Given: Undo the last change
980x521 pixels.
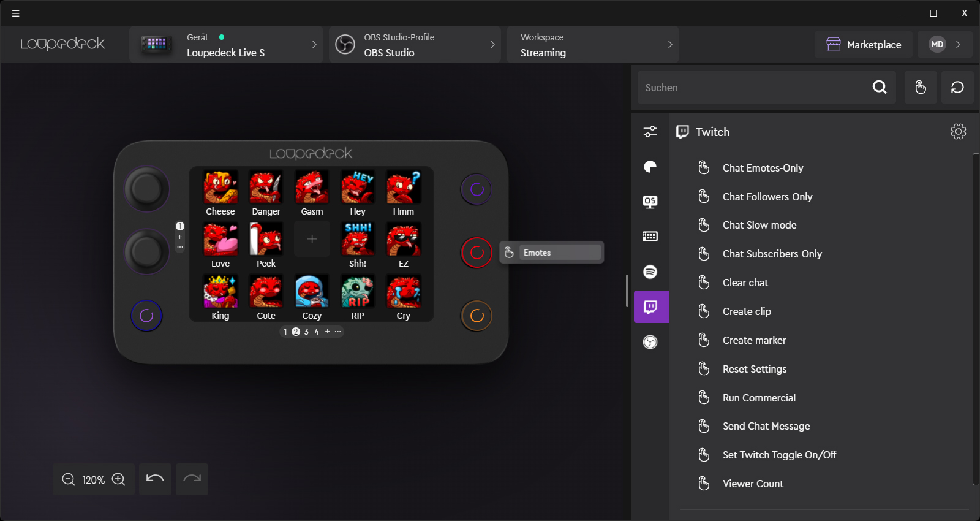Looking at the screenshot, I should coord(155,479).
